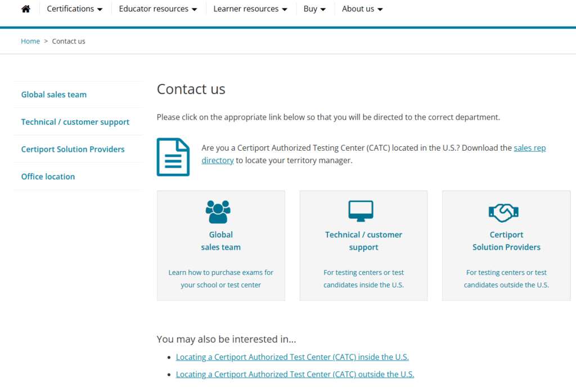Open the Technical / customer support card heading
Image resolution: width=576 pixels, height=392 pixels.
coord(364,241)
